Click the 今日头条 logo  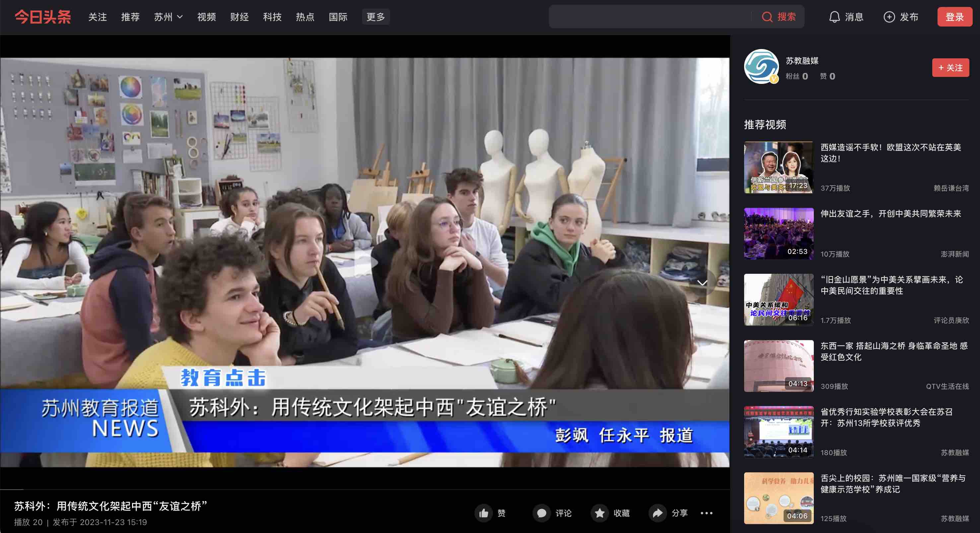click(42, 17)
